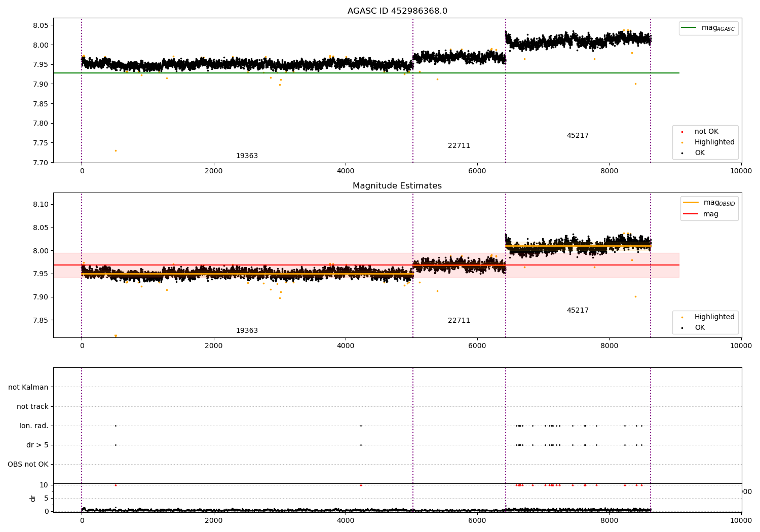Click the "dr > 5" axis label
This screenshot has width=760, height=532.
point(37,445)
